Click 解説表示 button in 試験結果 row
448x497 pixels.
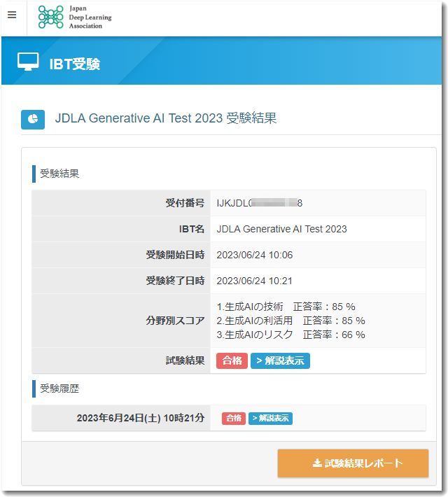(x=280, y=360)
